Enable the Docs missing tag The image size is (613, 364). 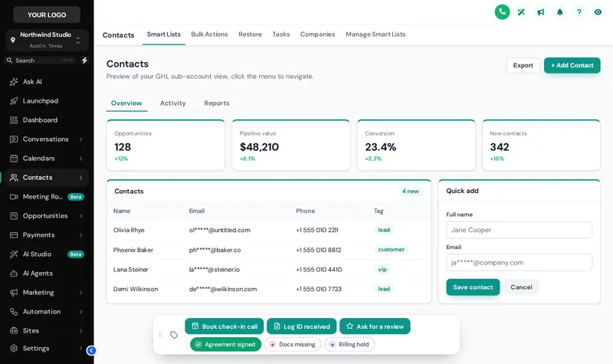[293, 344]
